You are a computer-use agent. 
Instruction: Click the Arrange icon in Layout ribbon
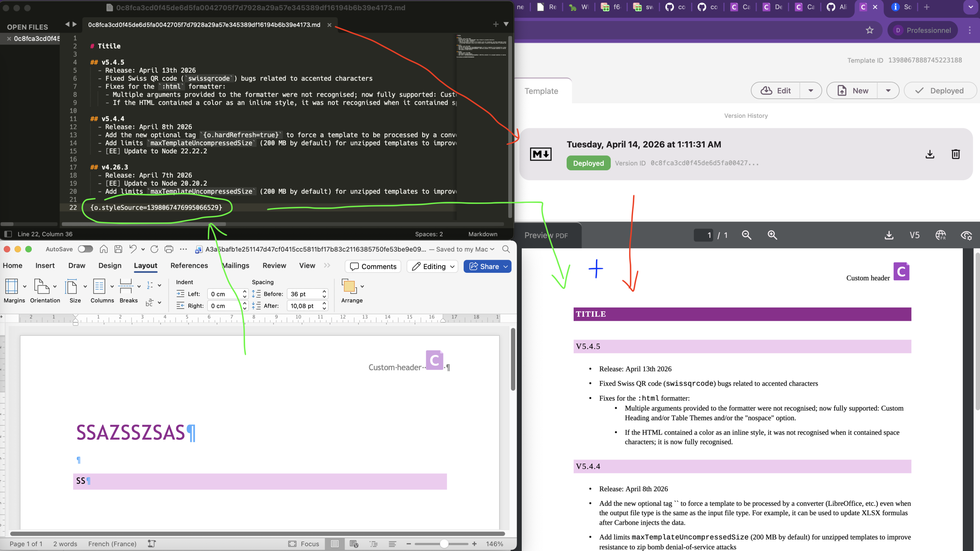349,286
